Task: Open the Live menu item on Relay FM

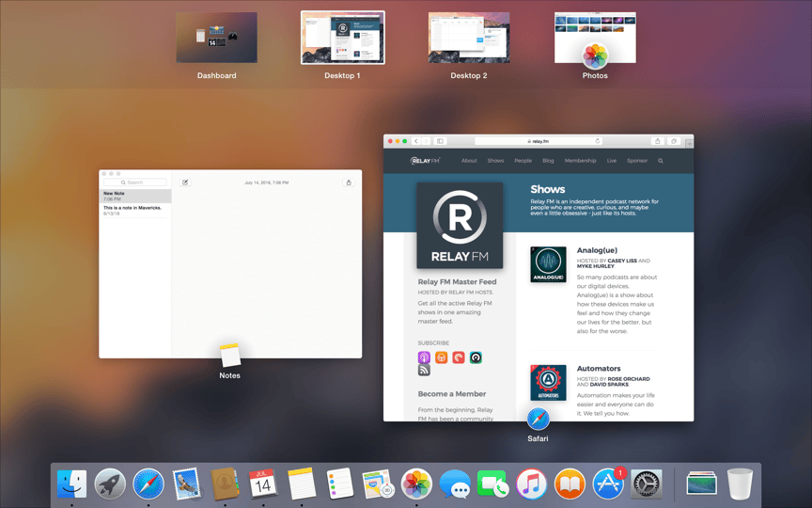Action: pos(612,161)
